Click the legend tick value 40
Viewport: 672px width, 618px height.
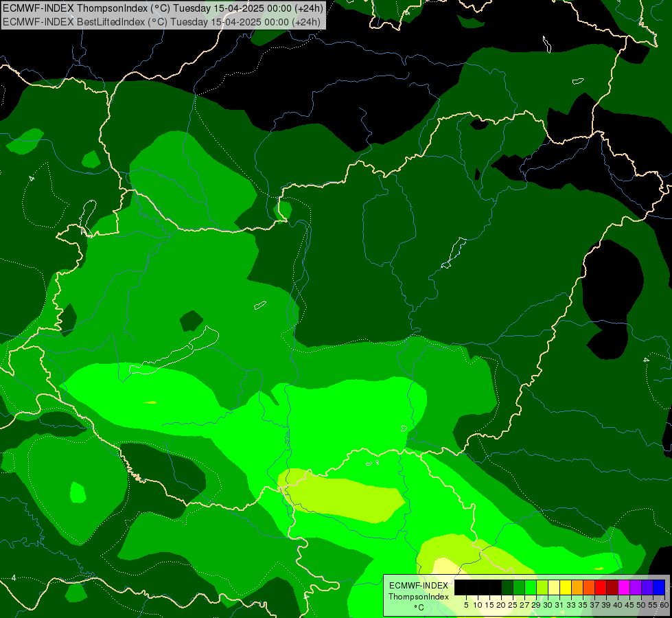(618, 605)
